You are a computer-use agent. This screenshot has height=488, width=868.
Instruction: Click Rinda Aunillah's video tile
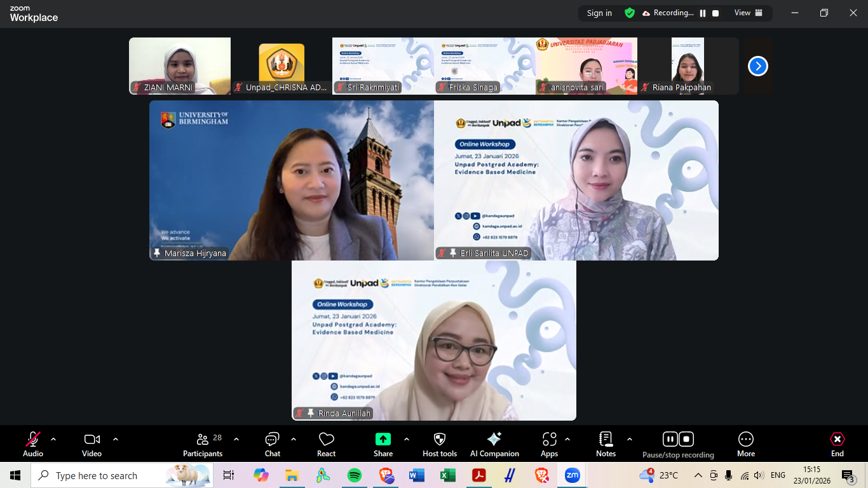pyautogui.click(x=434, y=341)
